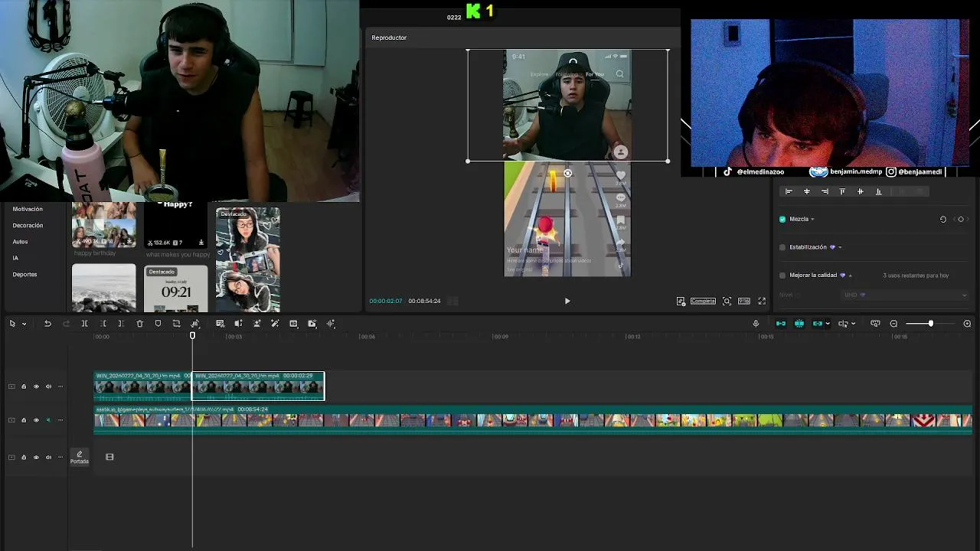Toggle auto snapping in timeline
980x551 pixels.
click(799, 324)
